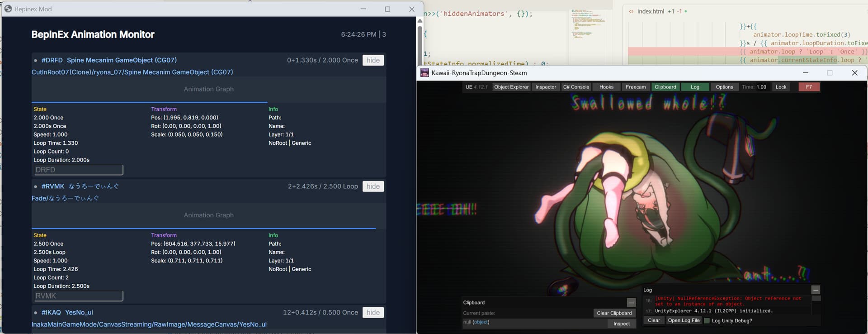Turn off the green Clipboard navbar toggle
Image resolution: width=868 pixels, height=334 pixels.
point(665,87)
